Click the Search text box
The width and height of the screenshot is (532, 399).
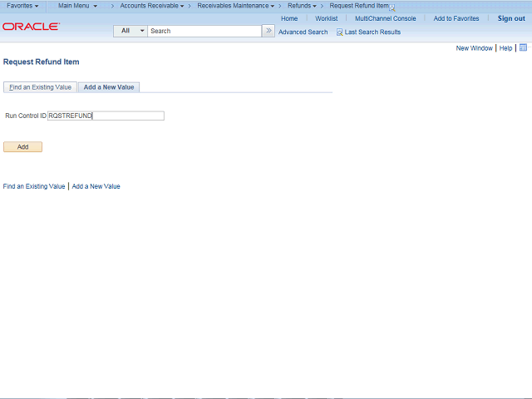tap(204, 31)
